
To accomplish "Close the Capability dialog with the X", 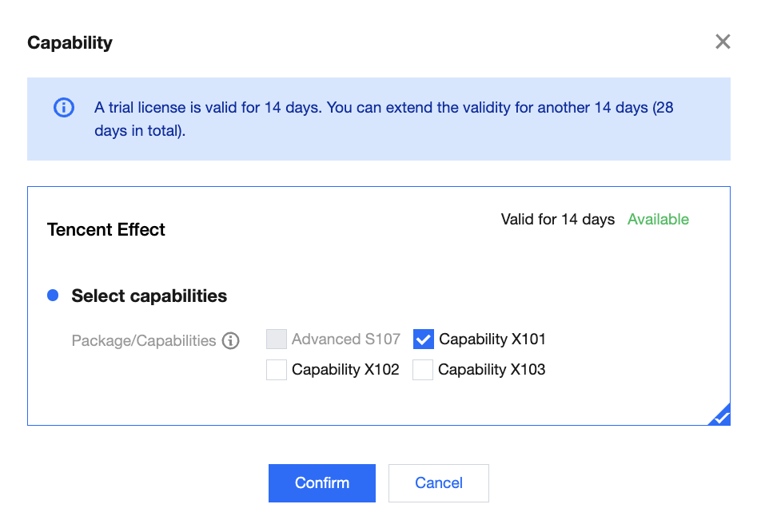I will click(x=723, y=42).
